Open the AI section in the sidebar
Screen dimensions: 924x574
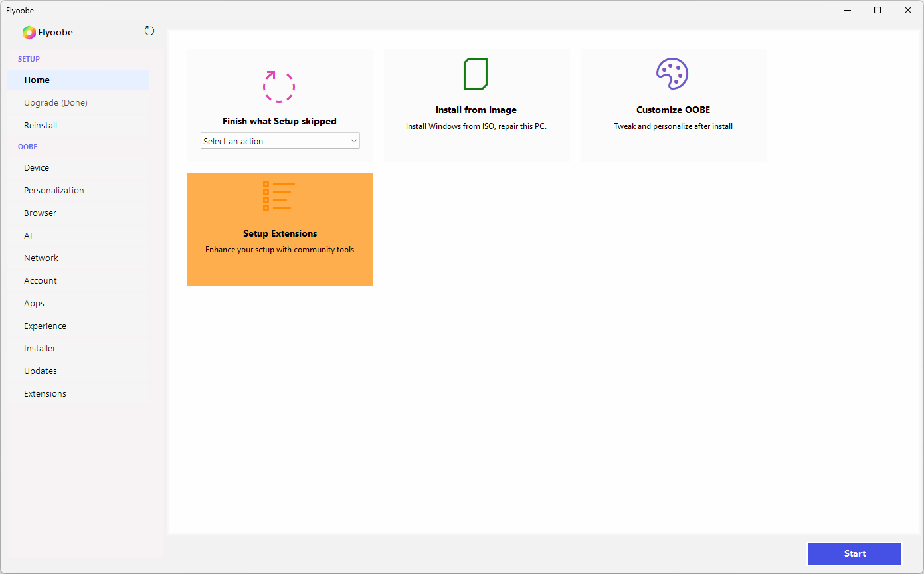pos(28,236)
